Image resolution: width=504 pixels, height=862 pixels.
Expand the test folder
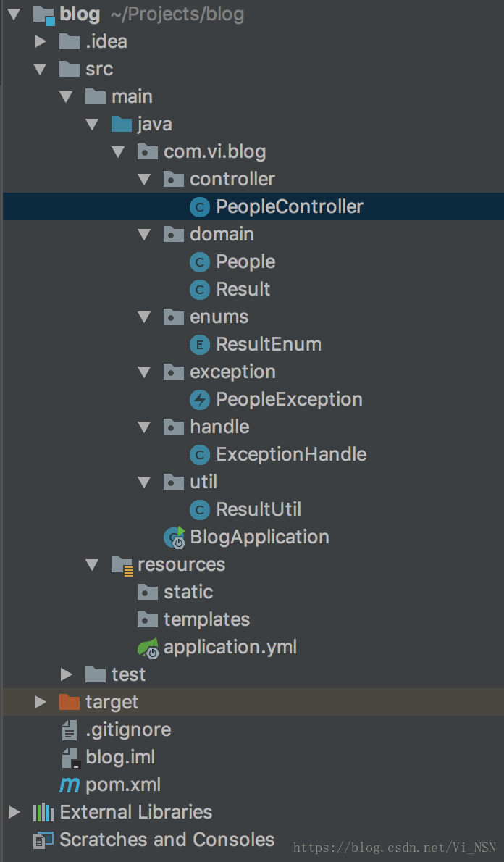point(67,675)
